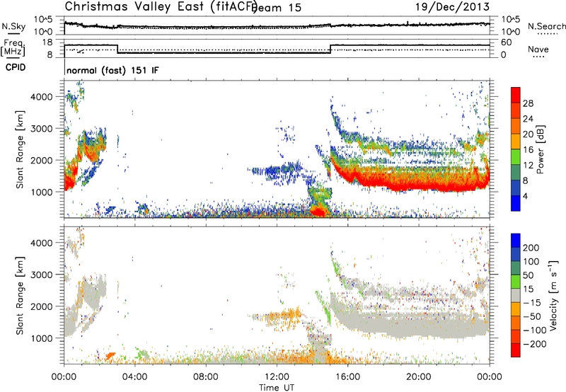Screen dimensions: 566x392
Task: Click the 'Slant Range [km]' label of power panel
Action: (20, 149)
